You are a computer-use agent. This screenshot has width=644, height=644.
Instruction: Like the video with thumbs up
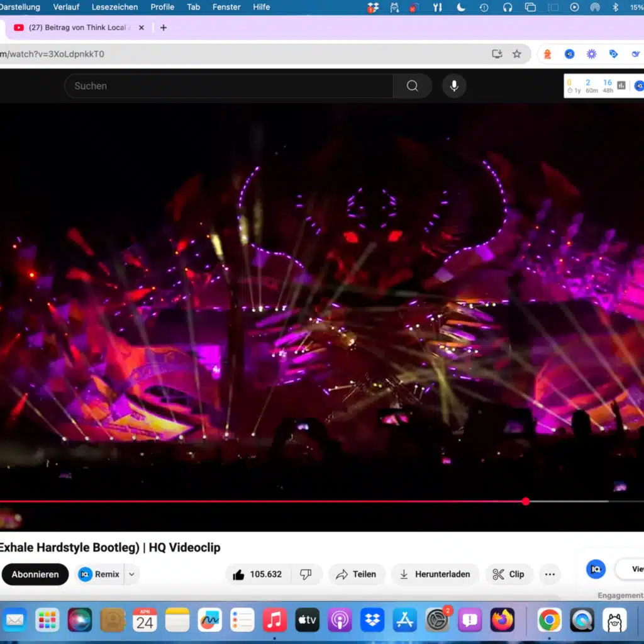(239, 574)
